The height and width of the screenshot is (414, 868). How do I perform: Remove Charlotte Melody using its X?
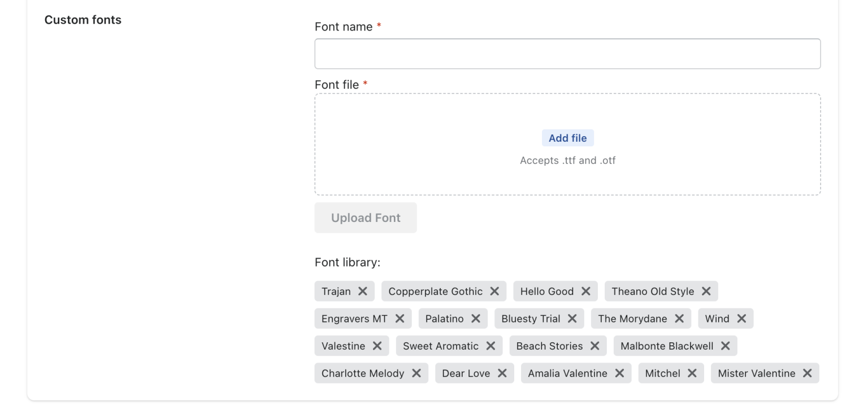pyautogui.click(x=416, y=373)
